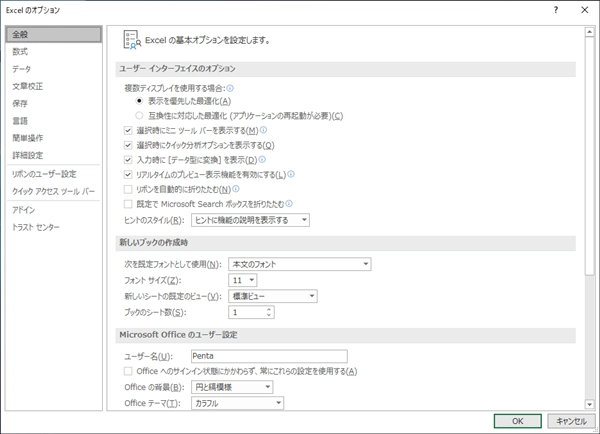Decrease ブックのシート数 with the spinner down arrow
Image resolution: width=600 pixels, height=434 pixels.
tap(269, 315)
